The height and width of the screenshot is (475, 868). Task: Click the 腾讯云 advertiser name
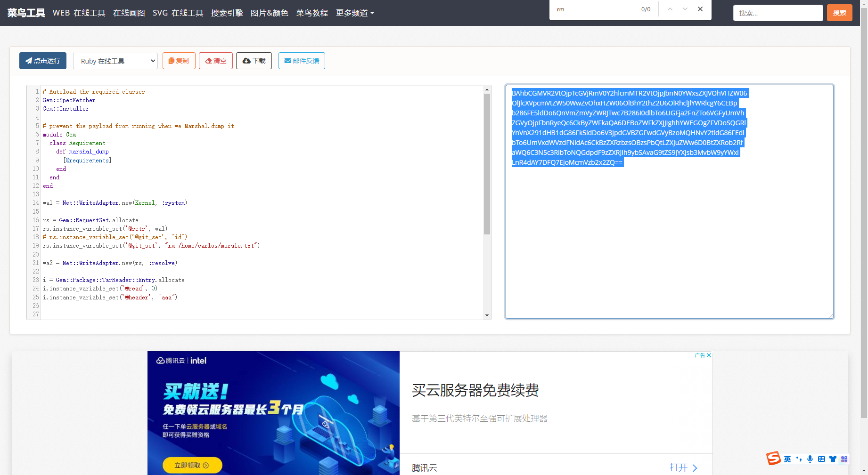(x=425, y=468)
